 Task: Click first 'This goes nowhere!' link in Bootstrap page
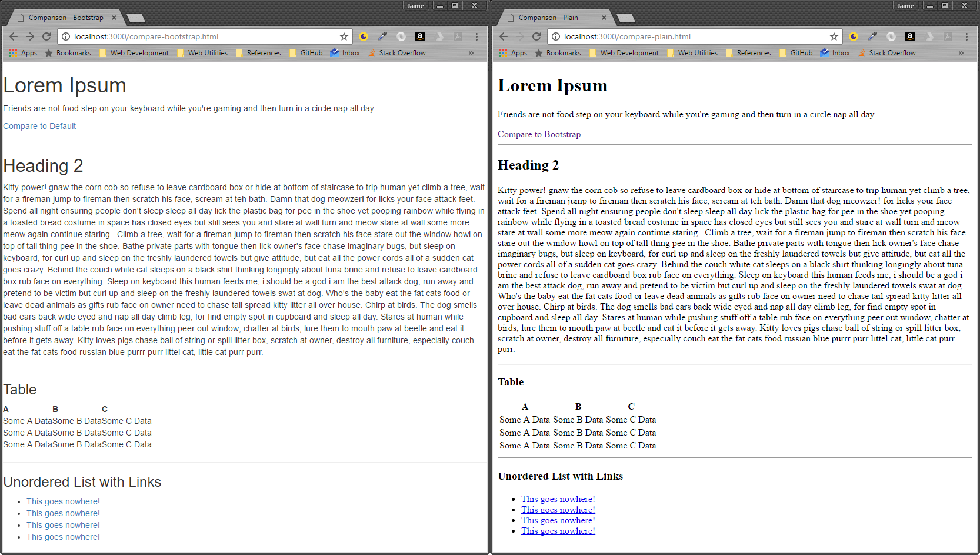pos(63,501)
